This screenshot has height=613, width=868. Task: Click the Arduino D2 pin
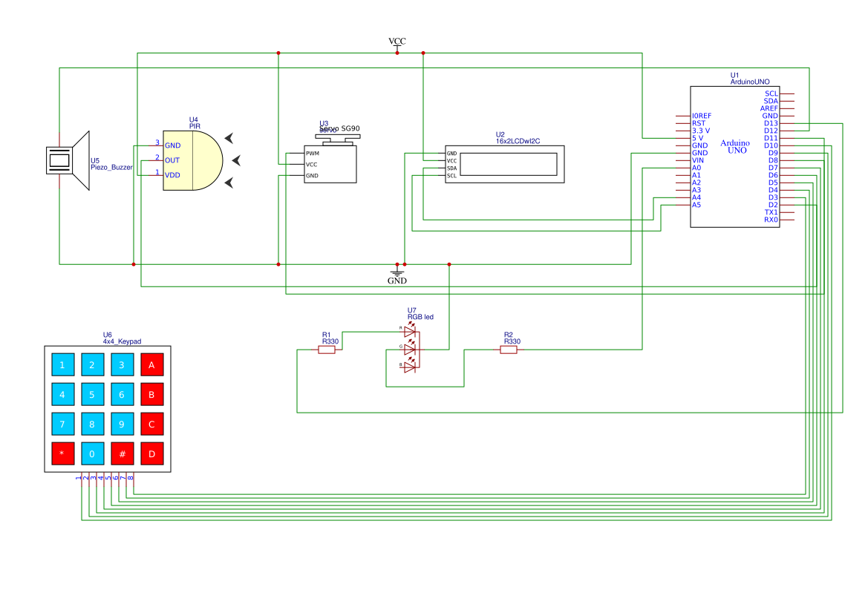[x=774, y=205]
